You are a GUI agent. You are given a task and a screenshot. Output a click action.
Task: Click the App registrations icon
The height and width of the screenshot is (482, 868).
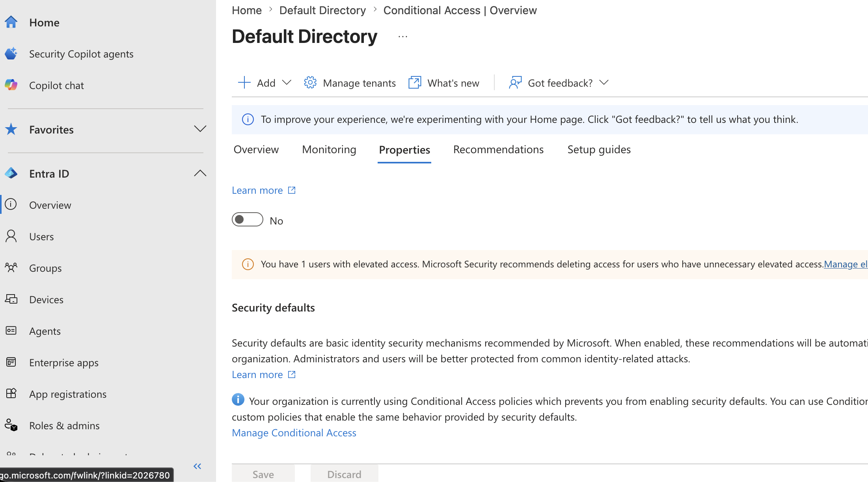coord(11,393)
